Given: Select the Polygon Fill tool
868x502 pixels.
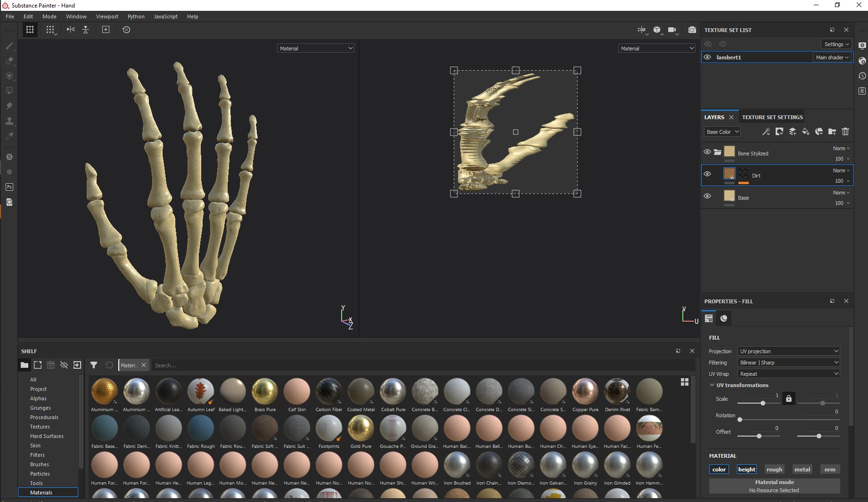Looking at the screenshot, I should (x=9, y=91).
